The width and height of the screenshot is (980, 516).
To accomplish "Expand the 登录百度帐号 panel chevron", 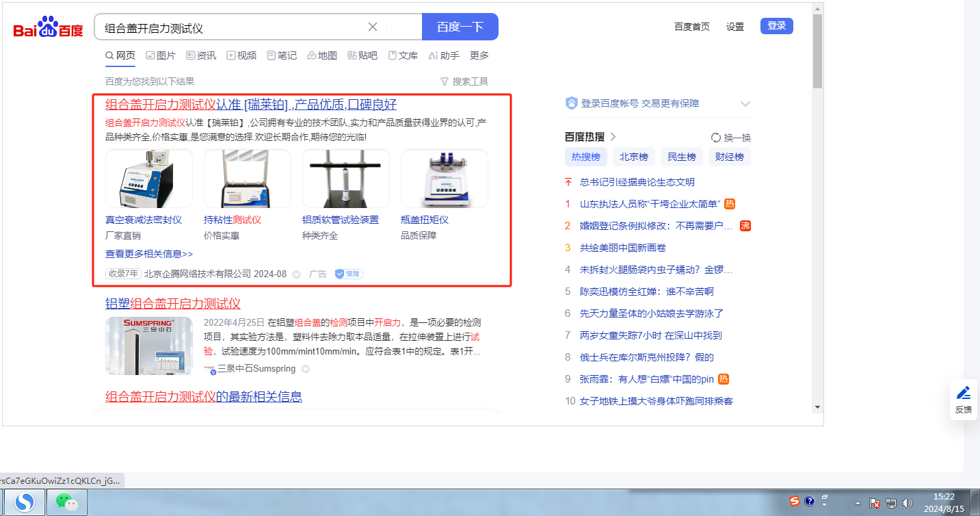I will coord(745,104).
